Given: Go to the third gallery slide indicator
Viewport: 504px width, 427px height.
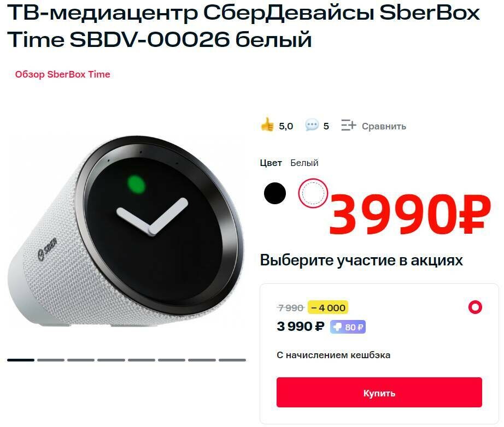Looking at the screenshot, I should 81,360.
